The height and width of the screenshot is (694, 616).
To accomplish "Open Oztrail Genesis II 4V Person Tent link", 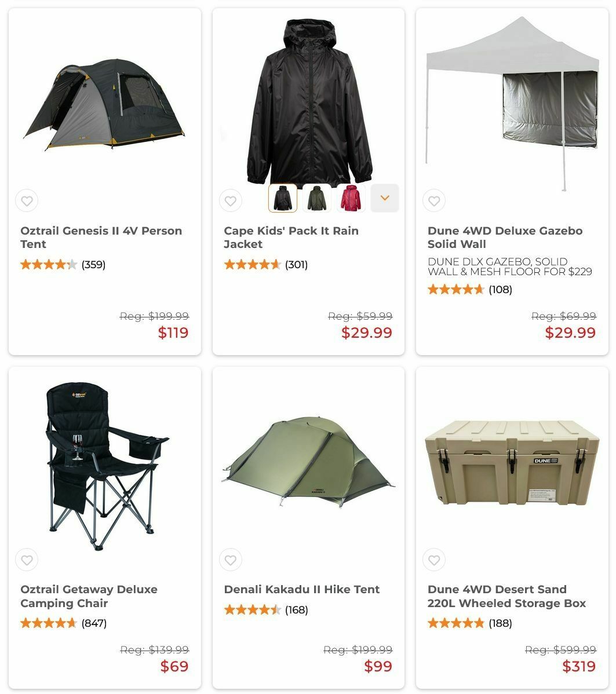I will click(101, 238).
